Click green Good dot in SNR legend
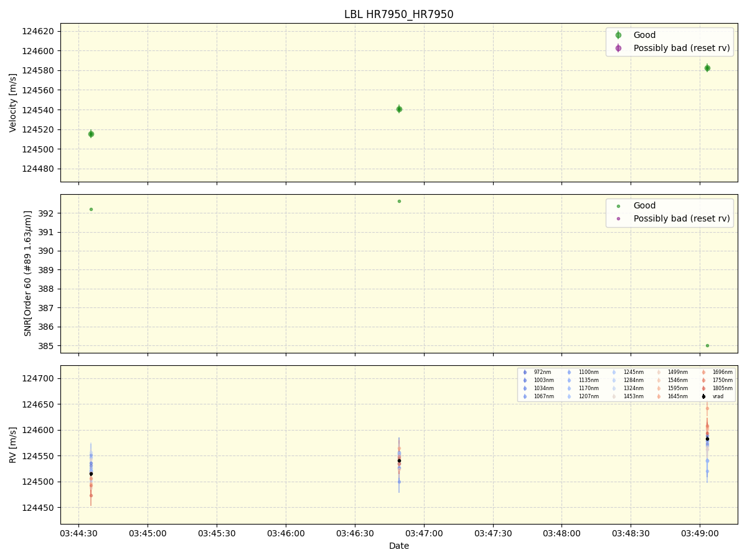This screenshot has width=747, height=560. tap(618, 206)
